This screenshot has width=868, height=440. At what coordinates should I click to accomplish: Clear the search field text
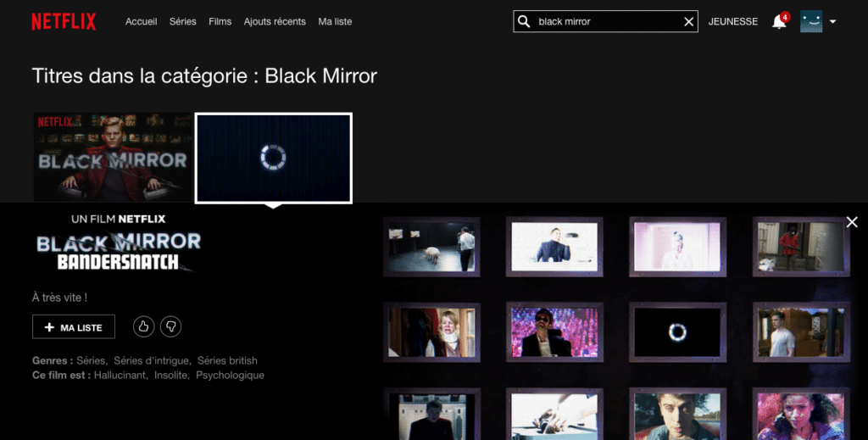689,21
